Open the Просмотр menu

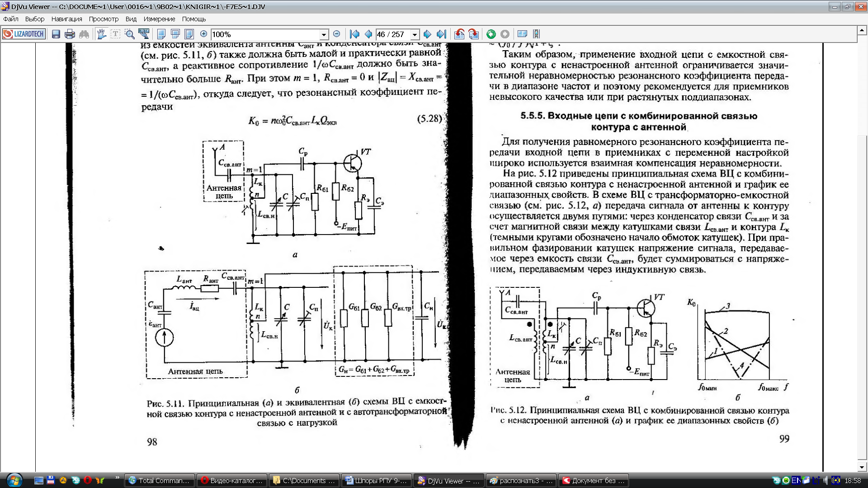104,19
